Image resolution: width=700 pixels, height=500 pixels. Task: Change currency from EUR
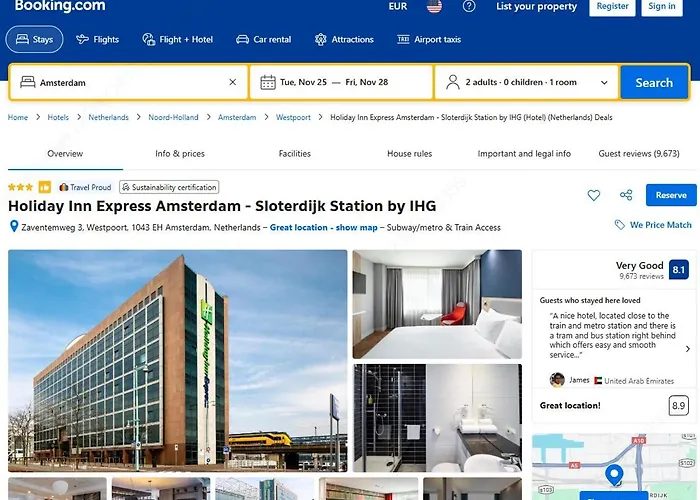point(398,6)
